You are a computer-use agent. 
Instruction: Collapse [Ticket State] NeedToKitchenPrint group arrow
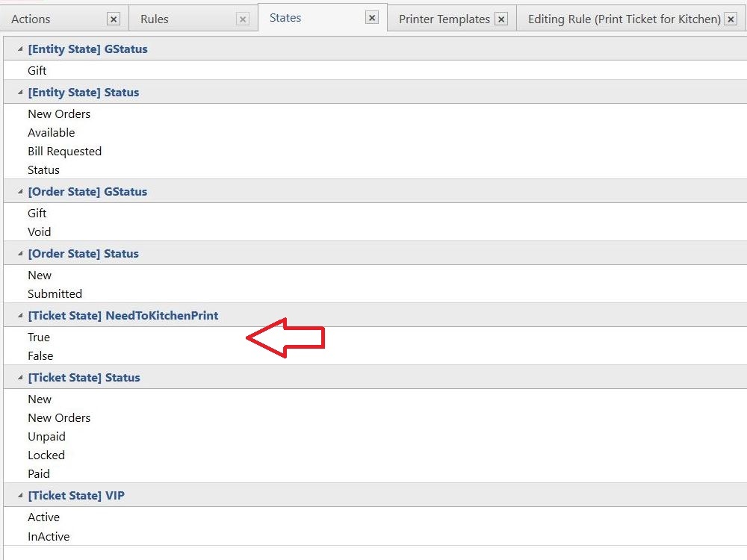pyautogui.click(x=19, y=316)
